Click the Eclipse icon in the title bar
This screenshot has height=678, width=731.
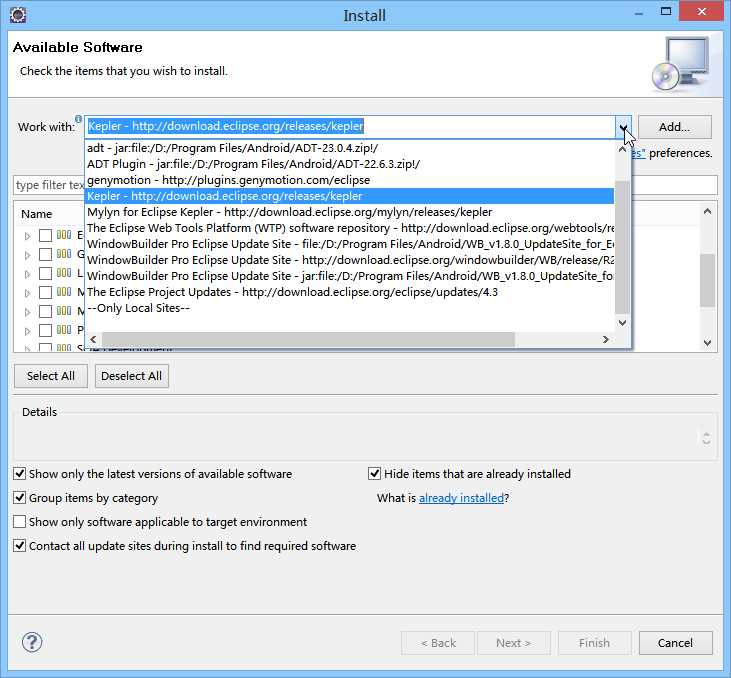click(18, 15)
